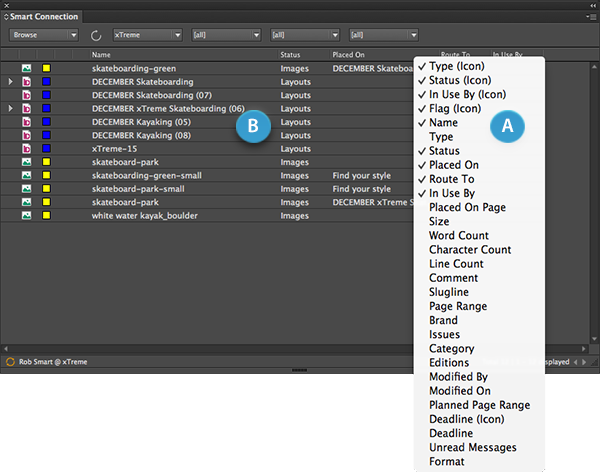Click the vertical scrollbar down arrow

(594, 339)
